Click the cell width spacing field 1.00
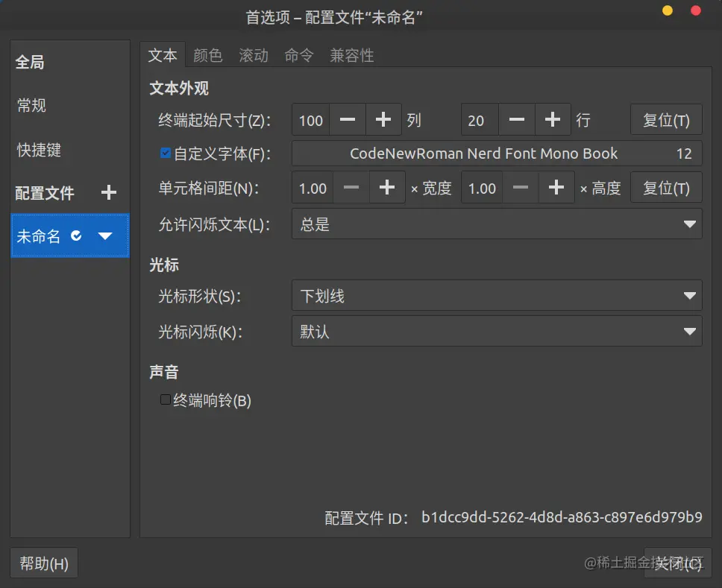This screenshot has width=722, height=588. click(x=313, y=187)
